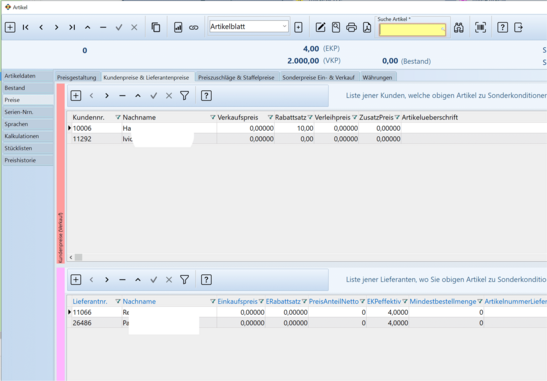Image resolution: width=547 pixels, height=381 pixels.
Task: Next record in customer price toolbar
Action: (x=107, y=96)
